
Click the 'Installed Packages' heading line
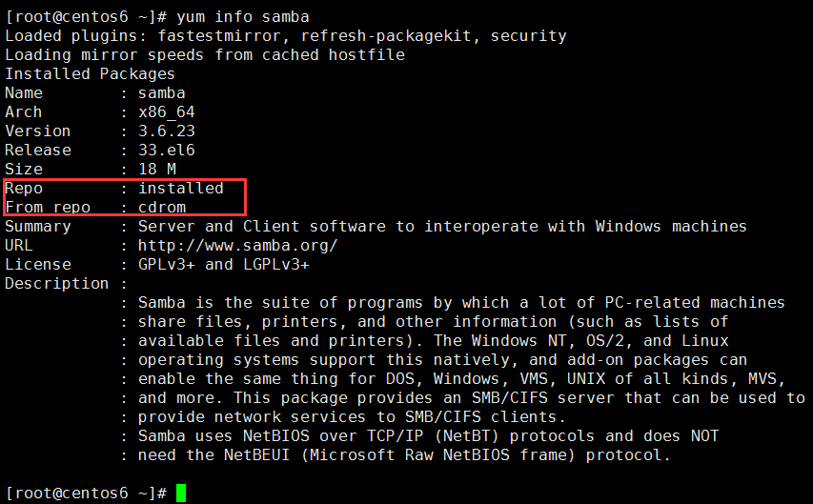[x=91, y=73]
